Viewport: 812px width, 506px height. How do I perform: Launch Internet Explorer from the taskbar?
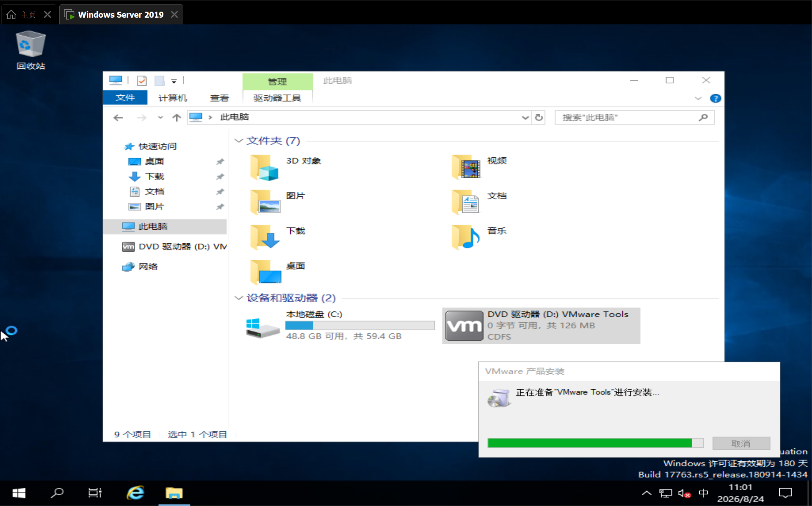click(135, 493)
